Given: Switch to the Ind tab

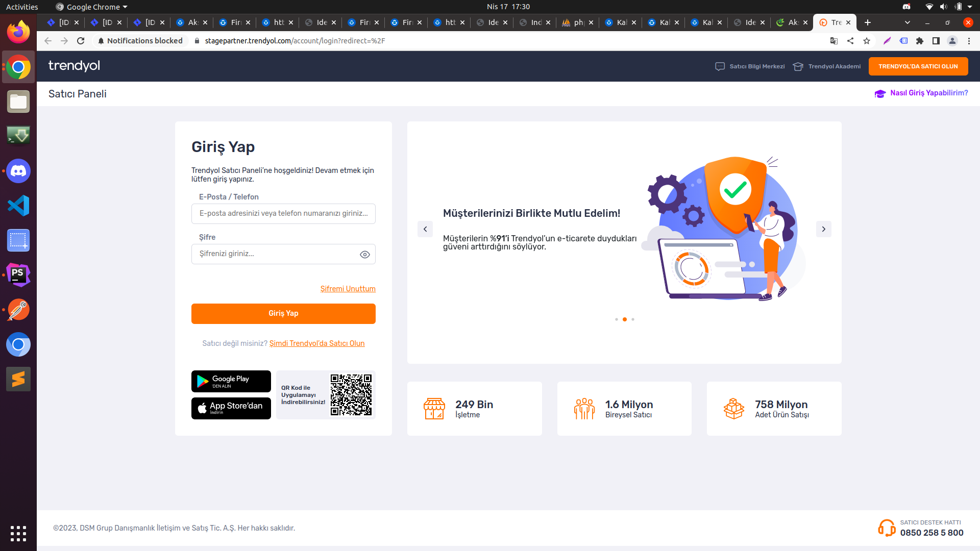Looking at the screenshot, I should 535,22.
